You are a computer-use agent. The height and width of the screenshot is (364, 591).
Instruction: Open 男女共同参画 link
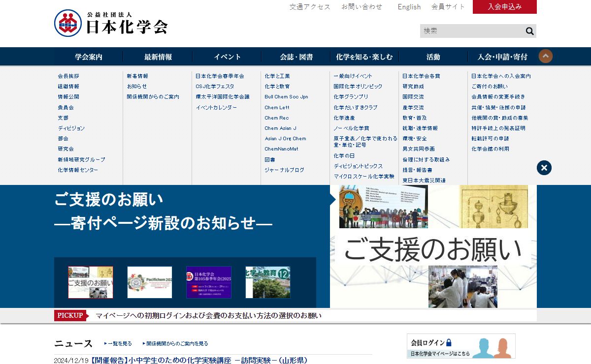point(419,149)
